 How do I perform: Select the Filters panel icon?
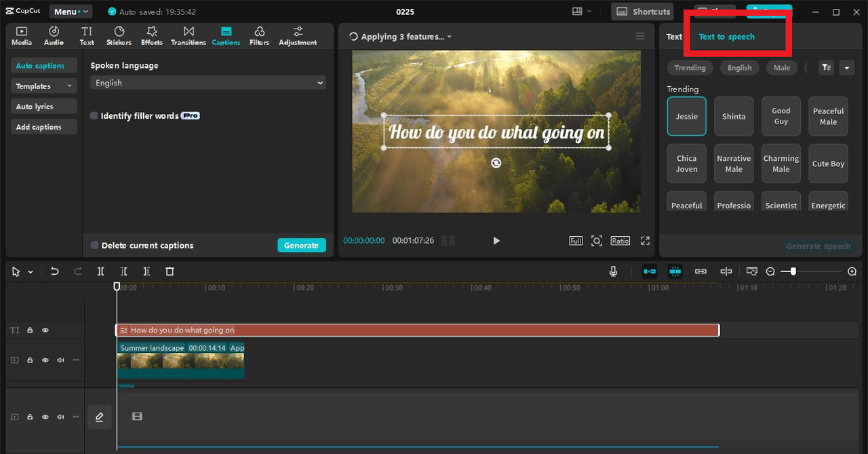tap(259, 35)
